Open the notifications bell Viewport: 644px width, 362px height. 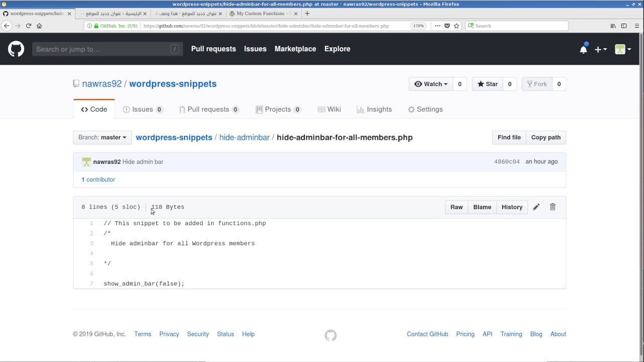pos(583,49)
